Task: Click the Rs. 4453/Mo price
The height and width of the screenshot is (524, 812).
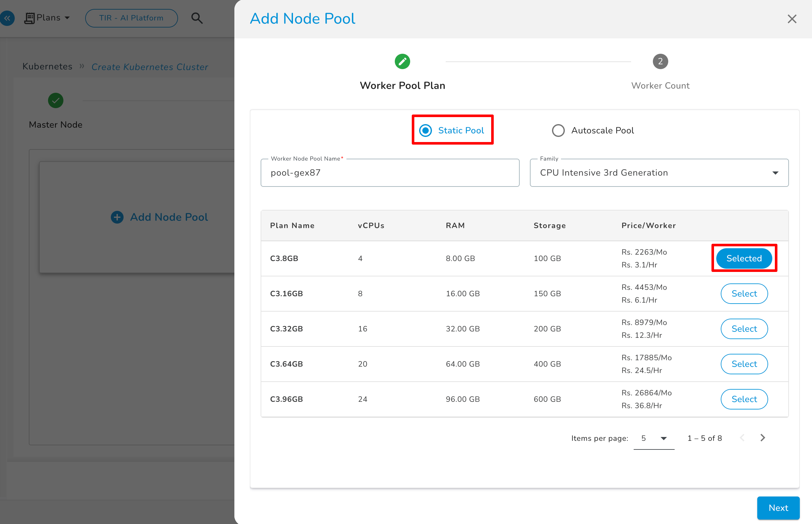Action: click(644, 287)
